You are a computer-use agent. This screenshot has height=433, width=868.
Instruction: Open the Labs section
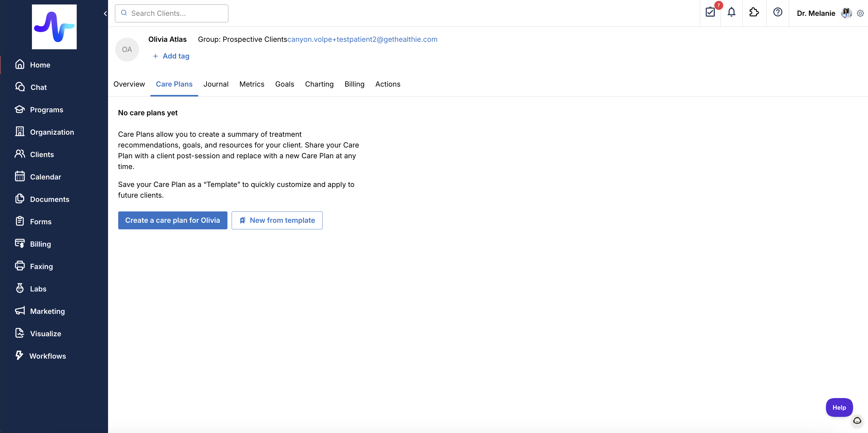(30, 289)
